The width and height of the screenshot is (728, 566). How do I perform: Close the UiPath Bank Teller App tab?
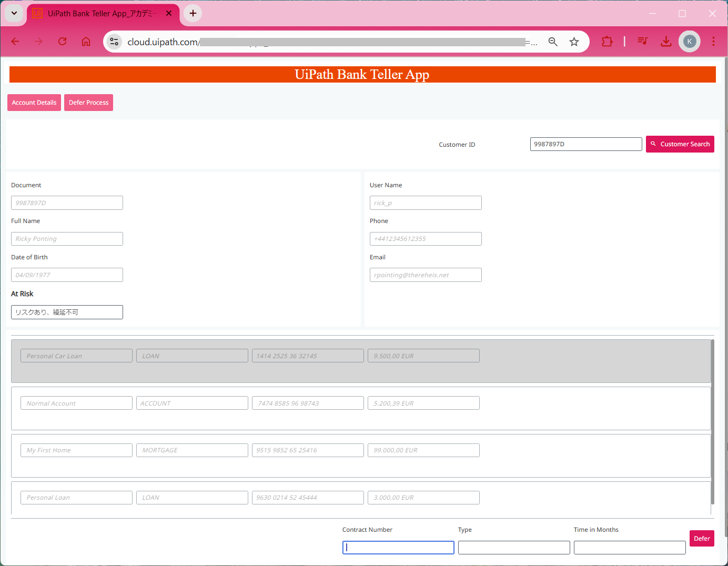169,13
